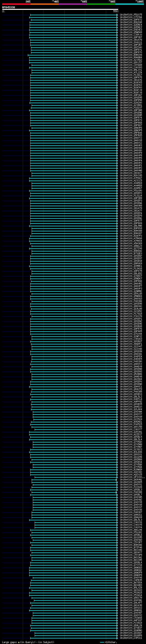Viewport: 146px width, 644px height.
Task: Click the query end position 558
Action: 115,11
